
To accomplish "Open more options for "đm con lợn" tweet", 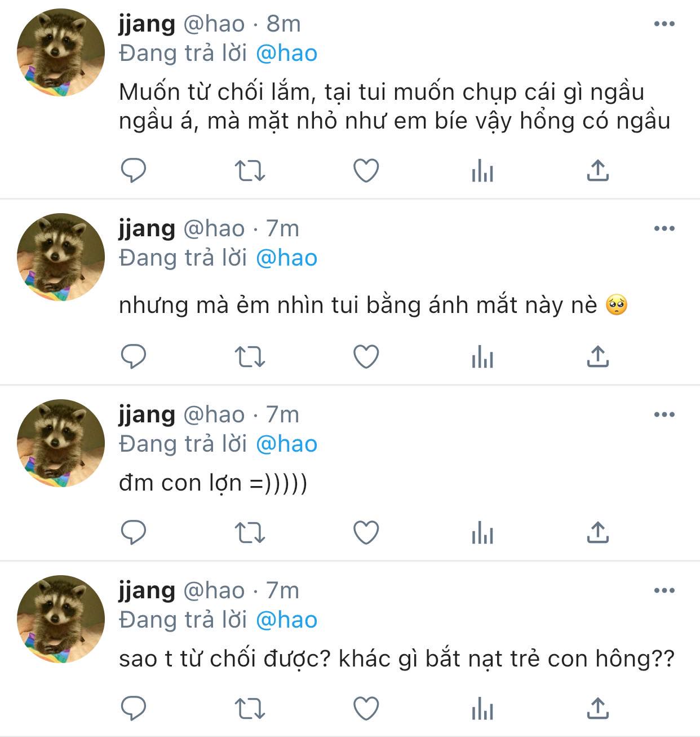I will [664, 414].
